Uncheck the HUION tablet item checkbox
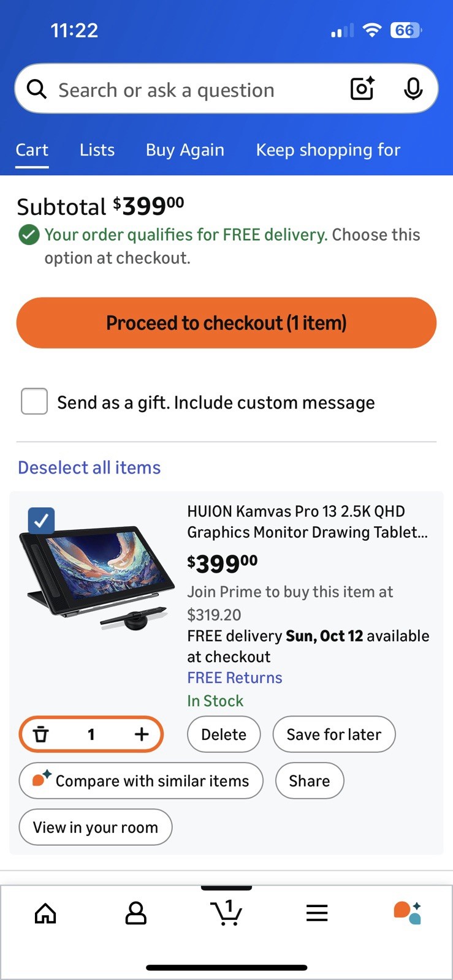Screen dimensions: 453x980 (x=42, y=521)
